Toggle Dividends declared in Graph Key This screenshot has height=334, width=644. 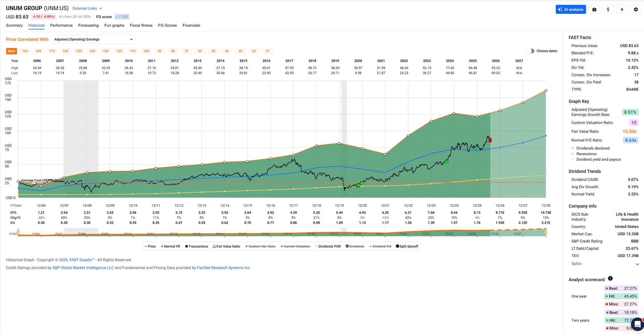pos(590,148)
